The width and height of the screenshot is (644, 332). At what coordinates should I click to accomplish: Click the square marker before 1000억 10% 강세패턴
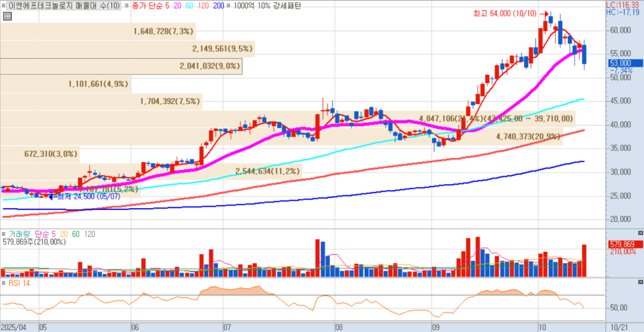click(229, 7)
